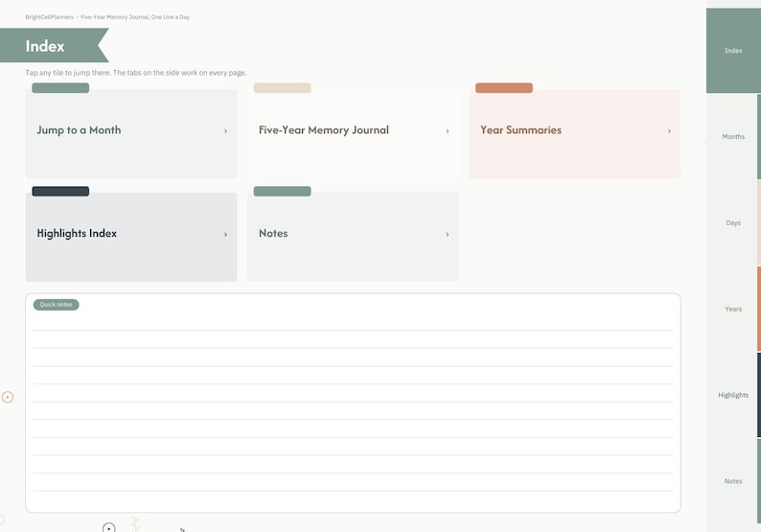Switch to the Years side tab

tap(733, 309)
